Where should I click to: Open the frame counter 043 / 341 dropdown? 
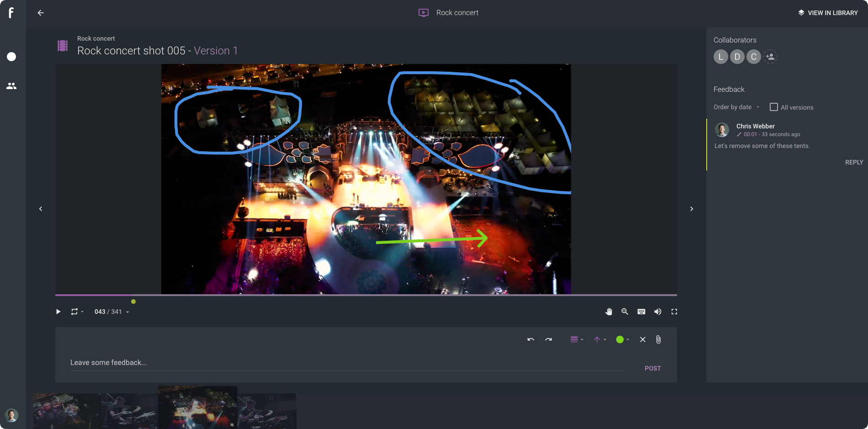pyautogui.click(x=112, y=312)
